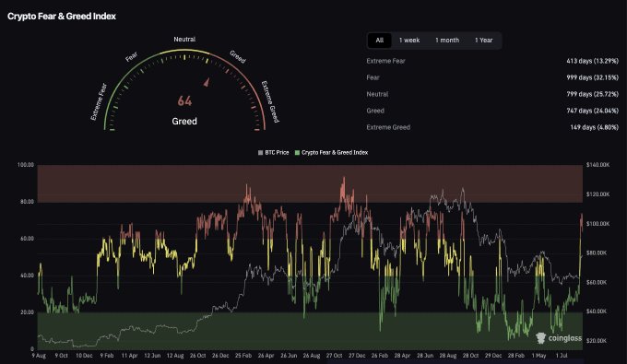Click the 80.00 left axis label

[27, 202]
